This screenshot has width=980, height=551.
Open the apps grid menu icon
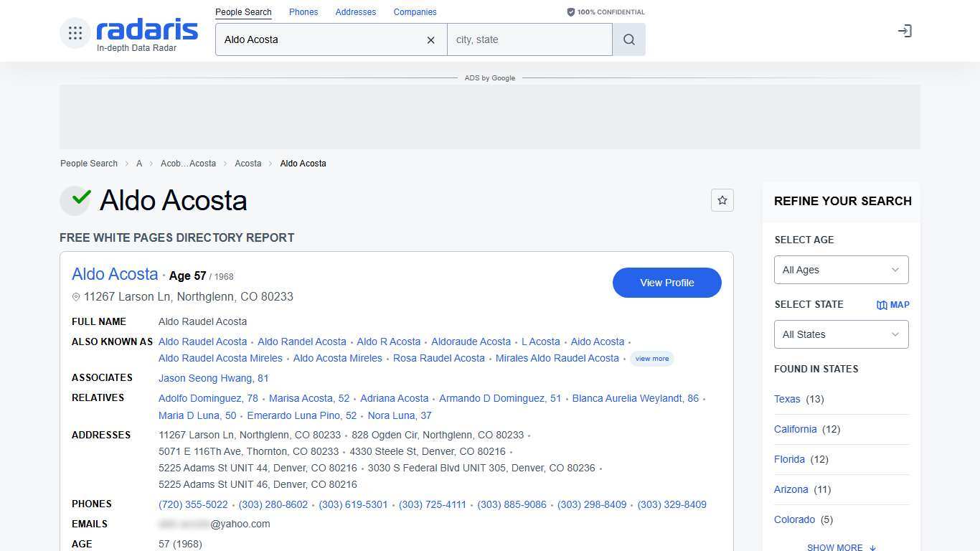75,33
